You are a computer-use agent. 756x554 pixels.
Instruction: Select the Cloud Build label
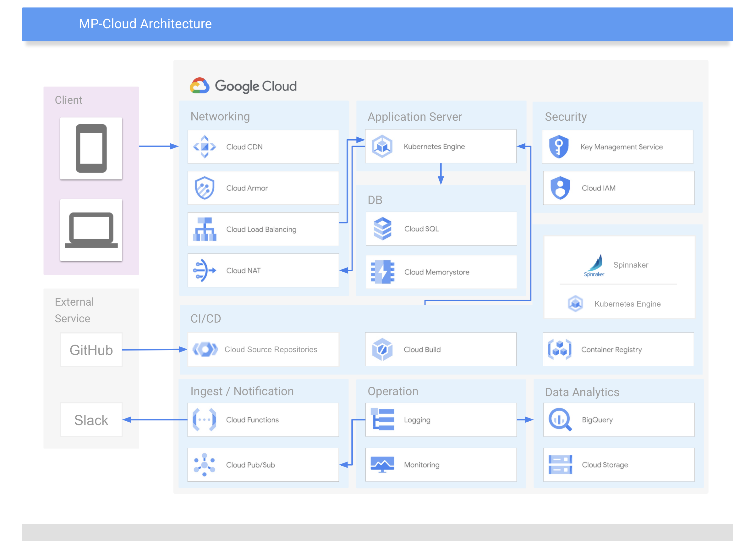coord(422,349)
